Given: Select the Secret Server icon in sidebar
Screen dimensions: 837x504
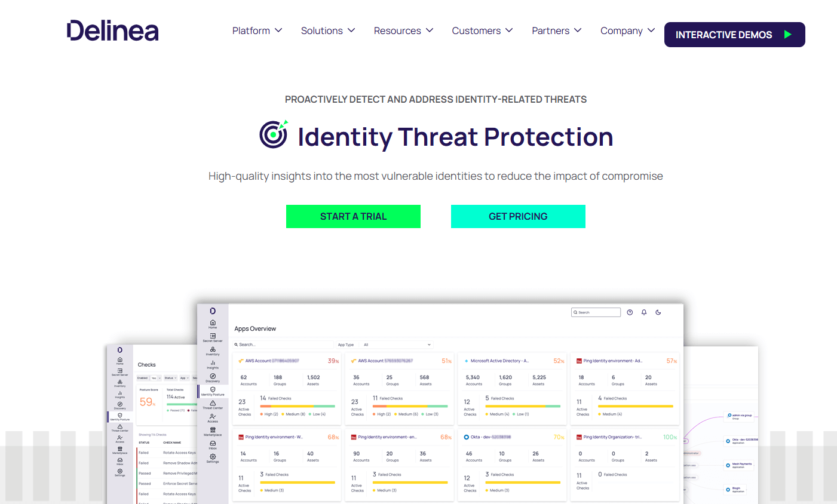Looking at the screenshot, I should pos(213,335).
